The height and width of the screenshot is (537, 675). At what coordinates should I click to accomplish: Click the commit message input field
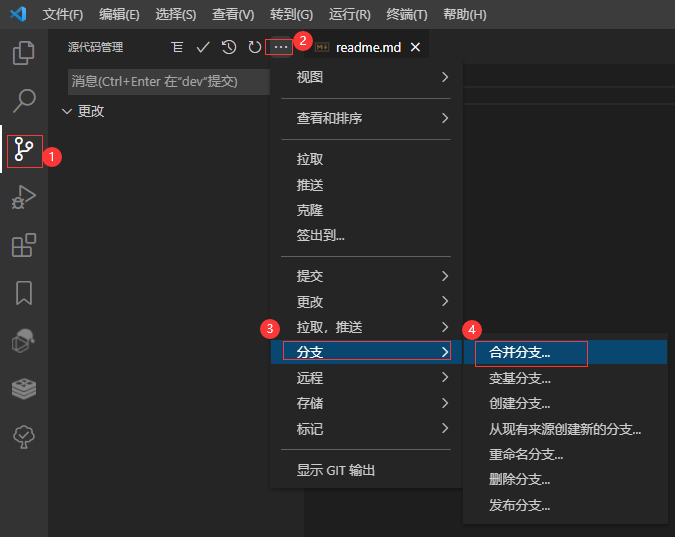tap(168, 82)
